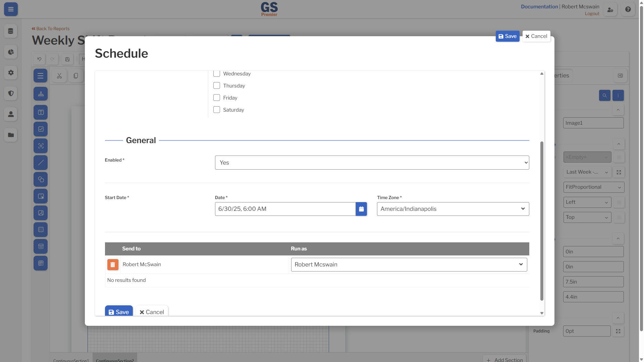Click scroll-up arrow of dialog scrollbar
The image size is (644, 362).
point(542,74)
